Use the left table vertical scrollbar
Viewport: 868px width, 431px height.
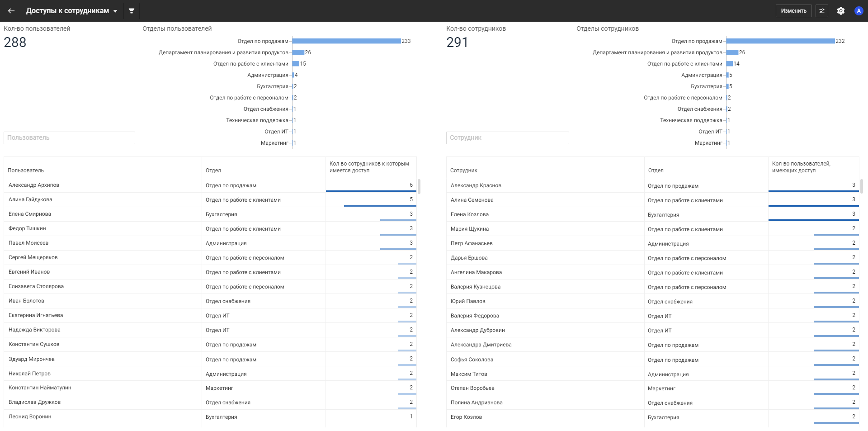pyautogui.click(x=419, y=186)
